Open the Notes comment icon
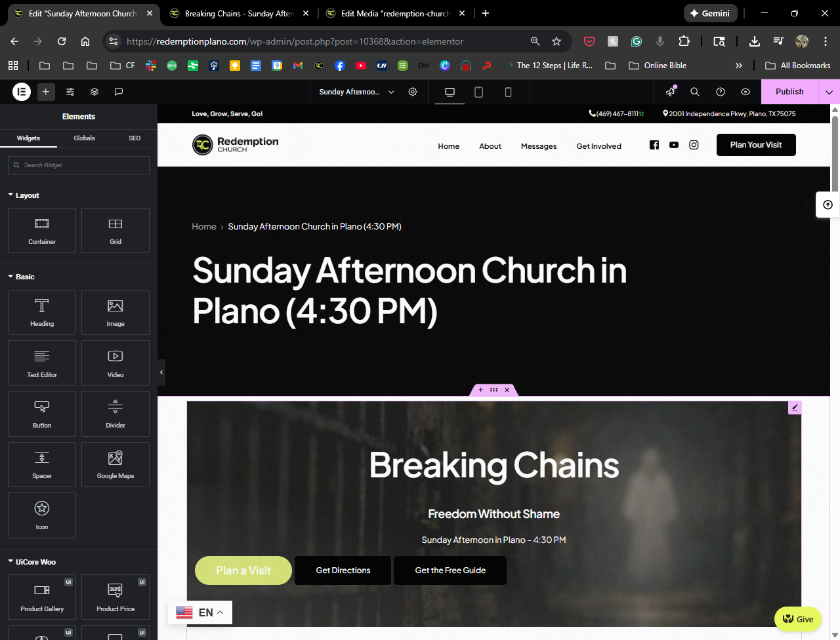Viewport: 840px width, 640px height. (x=119, y=92)
